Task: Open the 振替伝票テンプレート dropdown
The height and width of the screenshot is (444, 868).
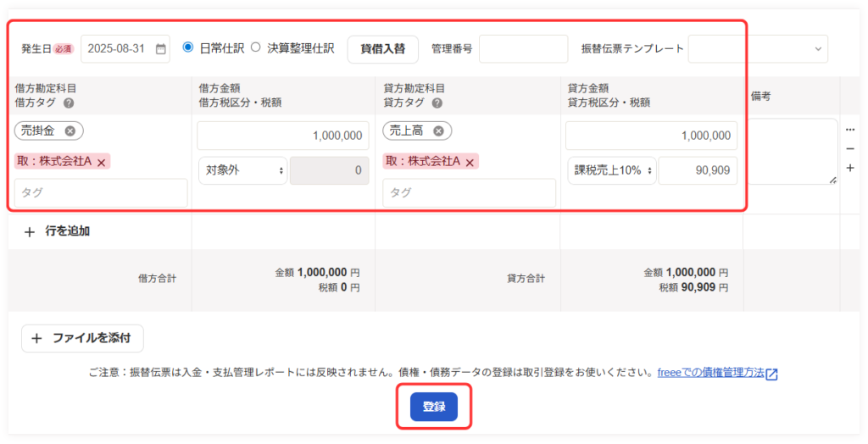Action: coord(757,49)
